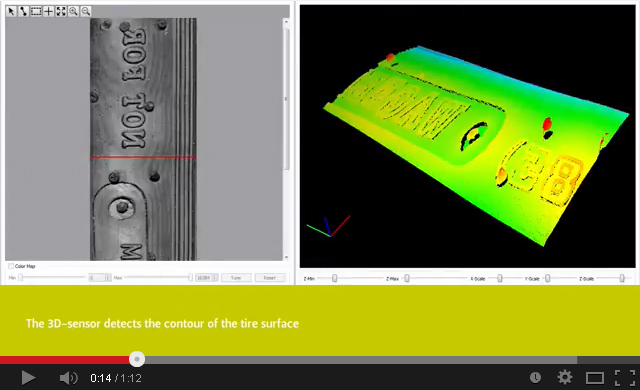This screenshot has width=640, height=390.
Task: Click the video progress scrubber knob
Action: (137, 359)
